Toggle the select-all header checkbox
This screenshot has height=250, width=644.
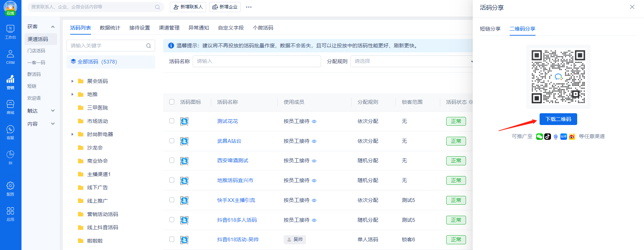pos(172,102)
